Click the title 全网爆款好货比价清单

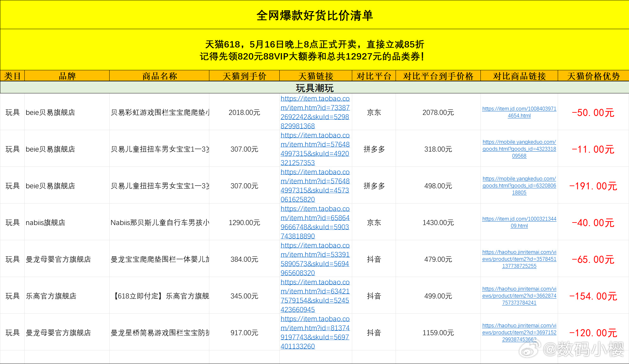(314, 15)
